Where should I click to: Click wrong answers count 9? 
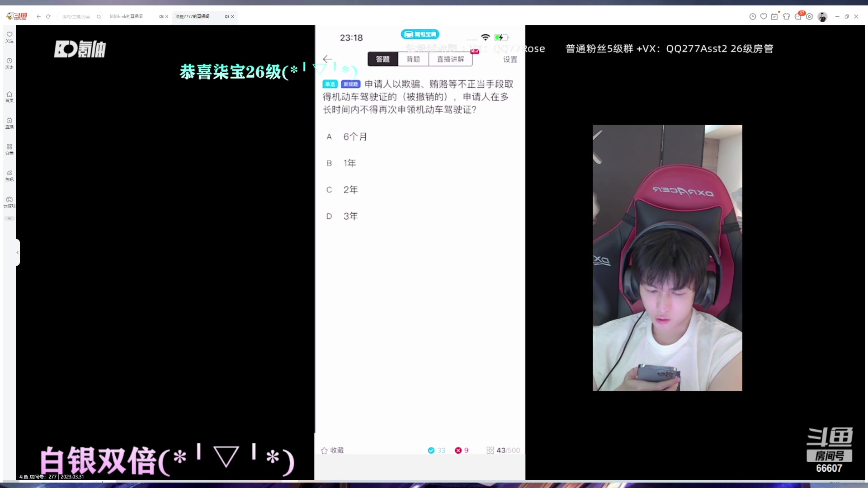[462, 450]
